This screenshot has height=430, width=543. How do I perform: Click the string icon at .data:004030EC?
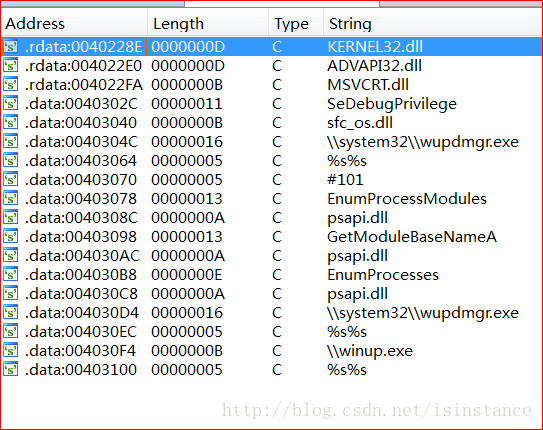tap(10, 332)
